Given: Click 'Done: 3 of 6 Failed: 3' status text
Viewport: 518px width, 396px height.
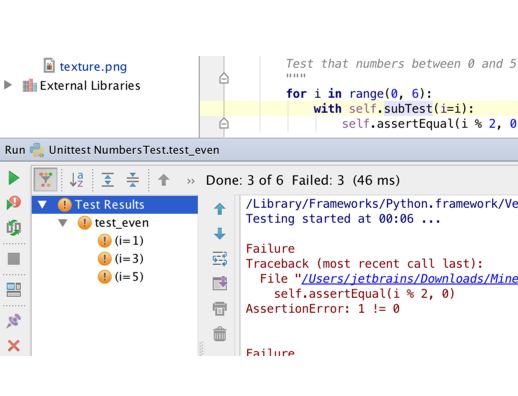Looking at the screenshot, I should click(275, 180).
